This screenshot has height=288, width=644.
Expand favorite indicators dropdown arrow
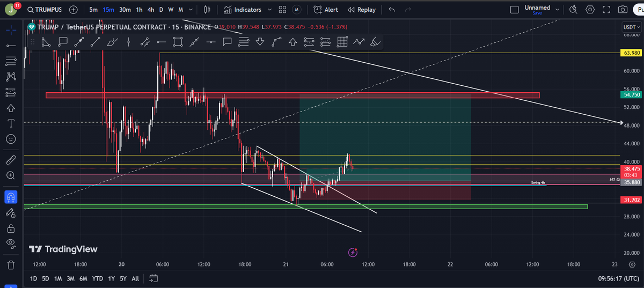[269, 10]
